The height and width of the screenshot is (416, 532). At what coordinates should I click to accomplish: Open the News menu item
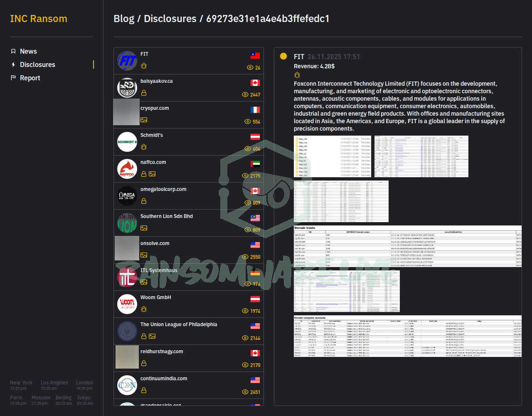click(28, 51)
